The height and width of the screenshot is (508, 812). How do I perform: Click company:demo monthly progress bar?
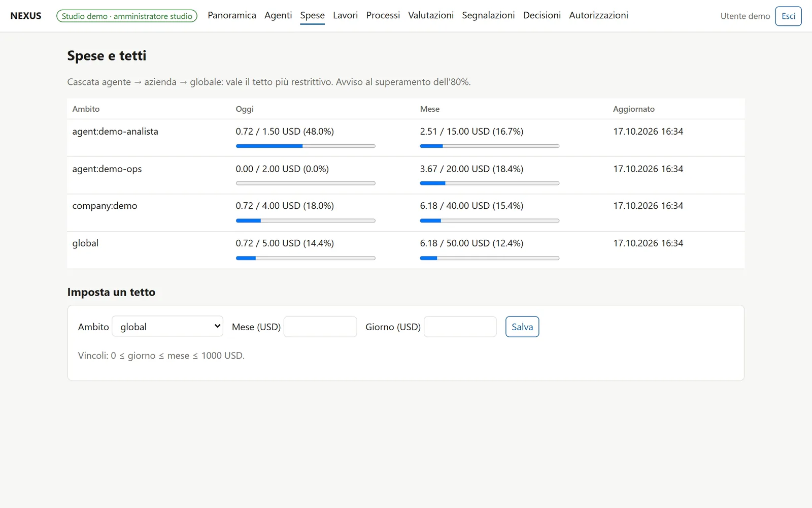pyautogui.click(x=490, y=220)
